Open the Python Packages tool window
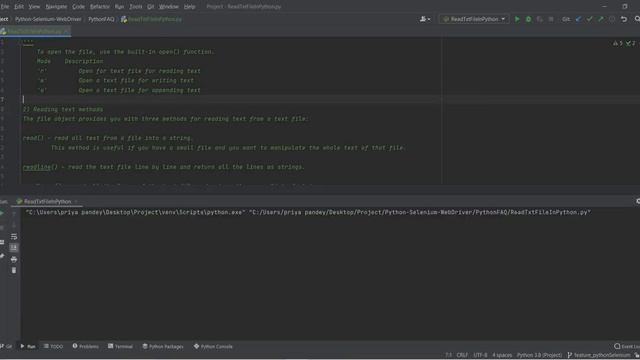This screenshot has height=360, width=640. click(163, 347)
